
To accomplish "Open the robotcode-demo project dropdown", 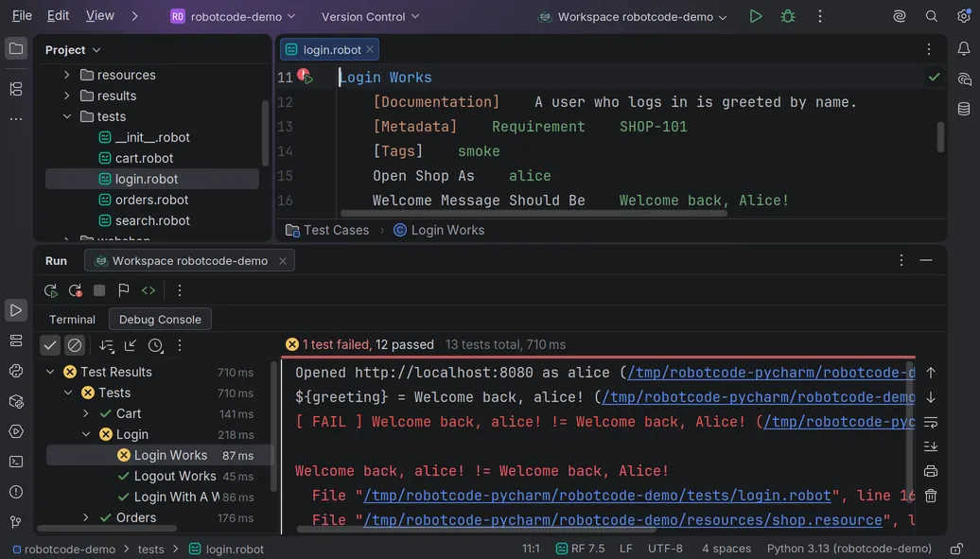I will 233,17.
